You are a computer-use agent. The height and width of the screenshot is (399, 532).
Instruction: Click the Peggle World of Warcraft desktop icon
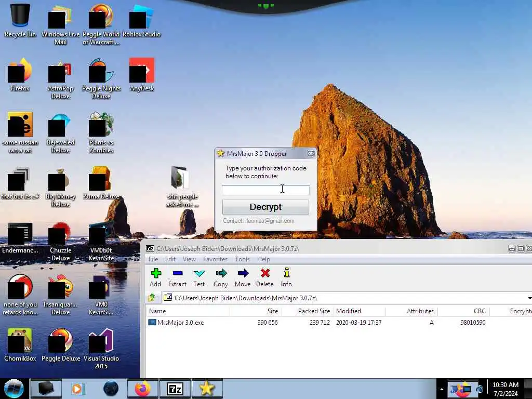point(101,24)
